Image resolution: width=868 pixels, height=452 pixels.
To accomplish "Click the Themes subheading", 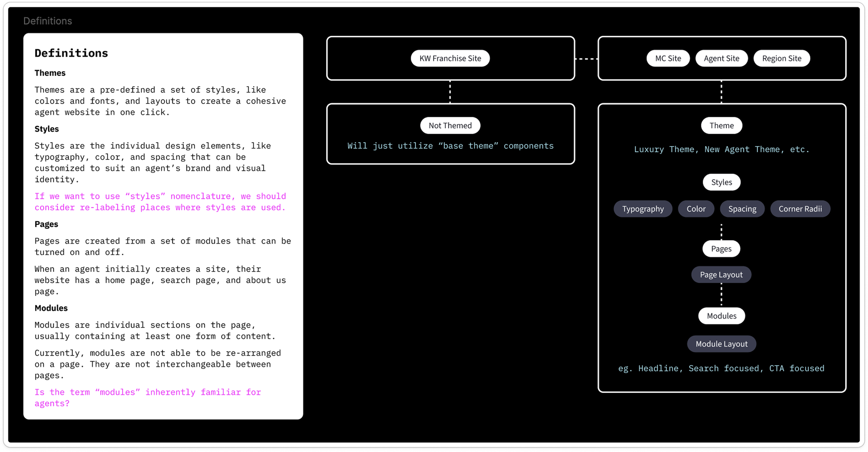I will click(50, 73).
